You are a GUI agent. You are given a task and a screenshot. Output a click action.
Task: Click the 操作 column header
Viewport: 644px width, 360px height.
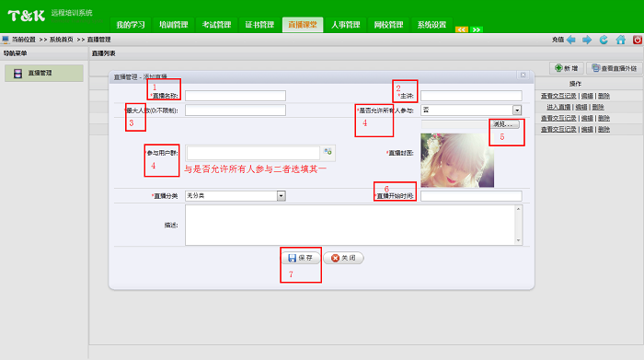(x=575, y=84)
